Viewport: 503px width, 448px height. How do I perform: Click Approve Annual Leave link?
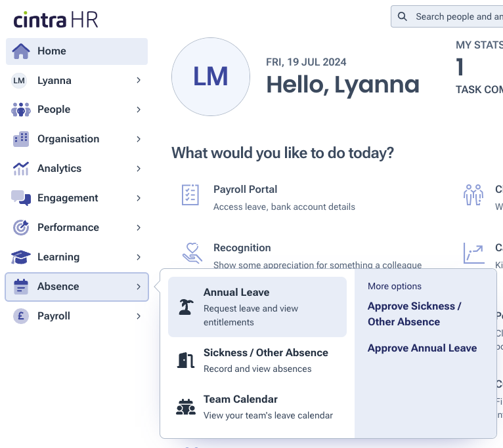422,348
